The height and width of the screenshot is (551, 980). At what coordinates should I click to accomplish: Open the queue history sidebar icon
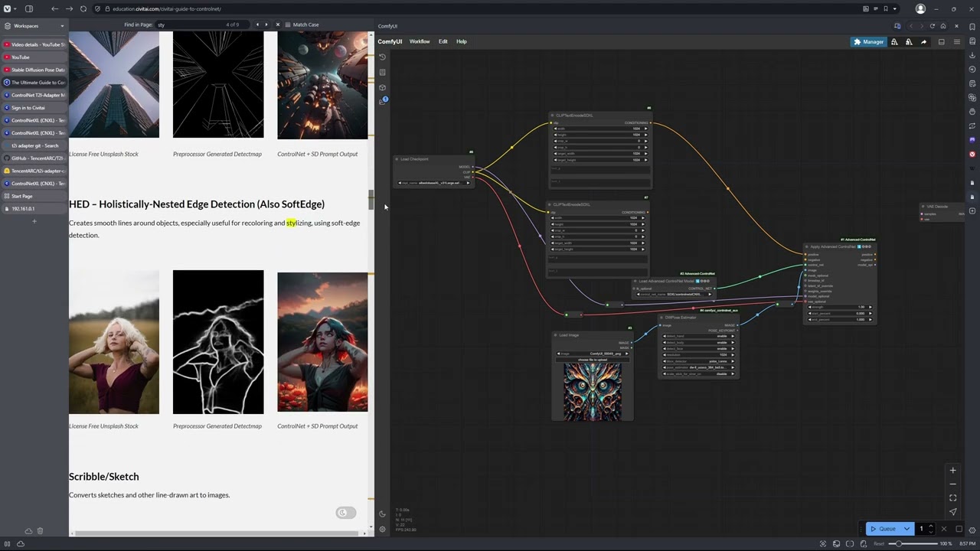383,57
